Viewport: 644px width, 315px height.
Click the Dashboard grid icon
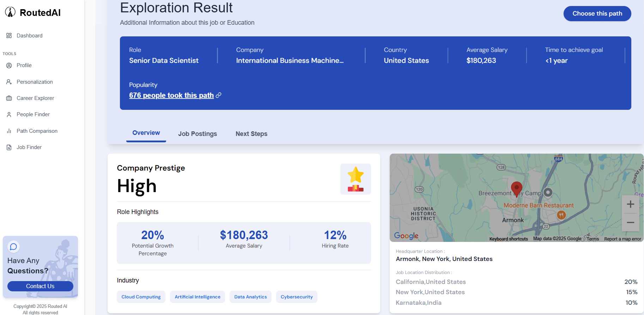tap(9, 36)
